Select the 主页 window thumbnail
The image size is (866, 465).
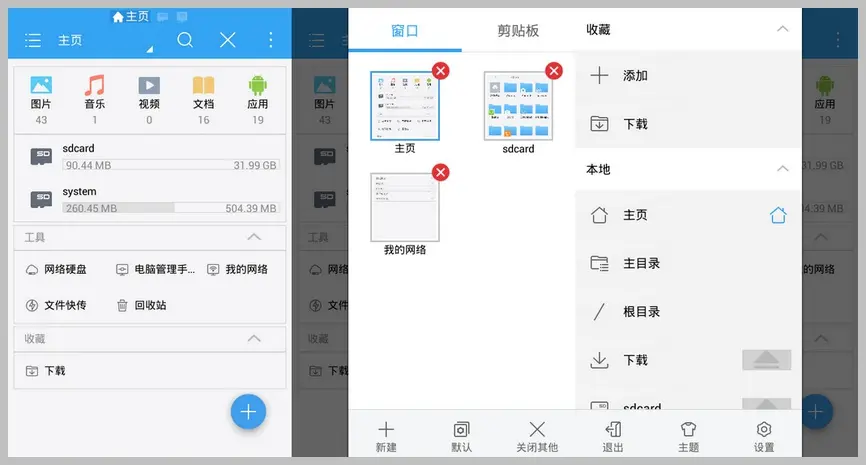tap(405, 106)
